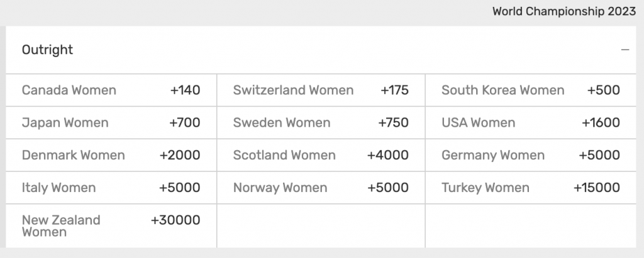Click the +175 odds value

(395, 90)
